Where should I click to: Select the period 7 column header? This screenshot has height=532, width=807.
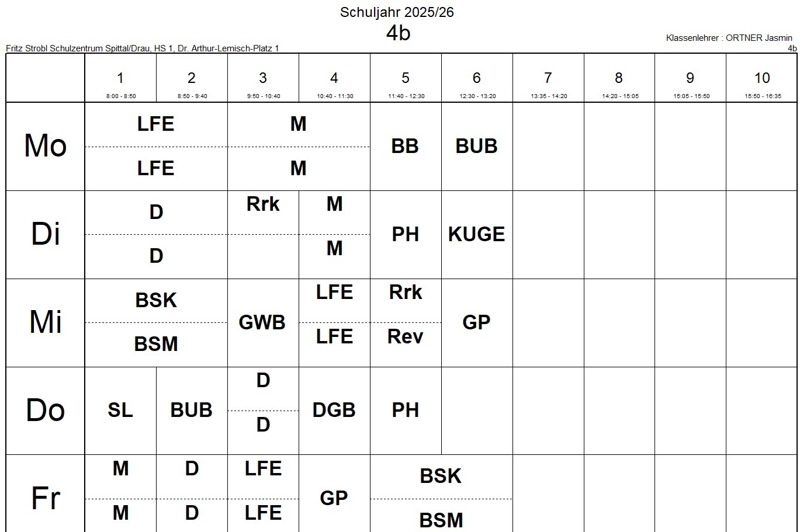tap(548, 78)
